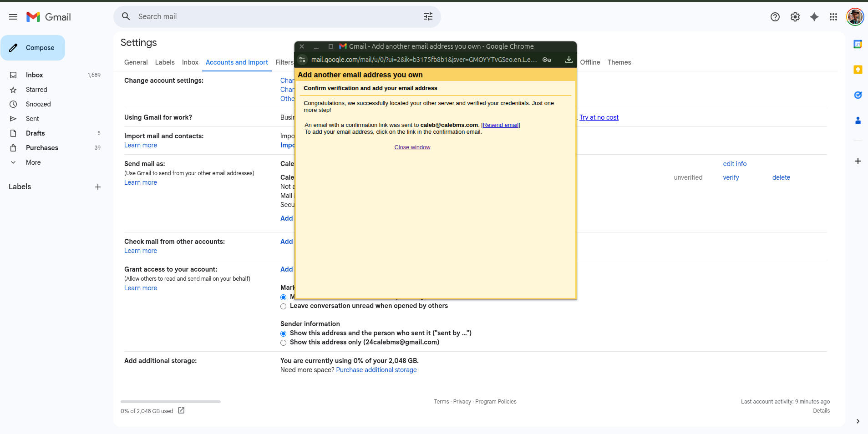
Task: Click Close window link in popup
Action: click(x=412, y=147)
